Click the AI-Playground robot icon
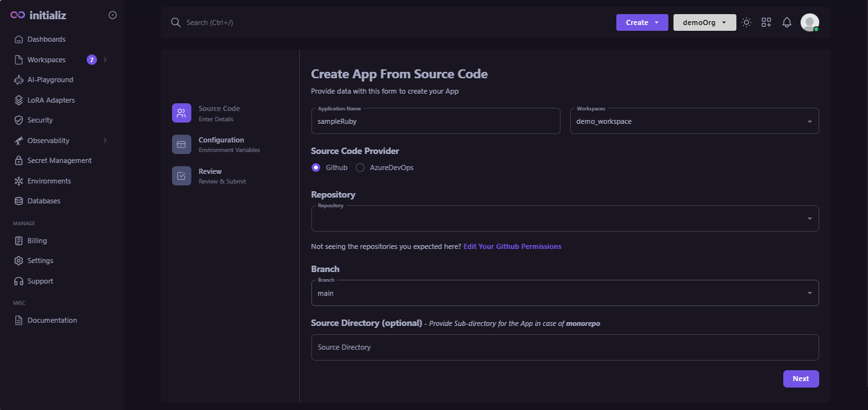The height and width of the screenshot is (410, 868). point(19,80)
